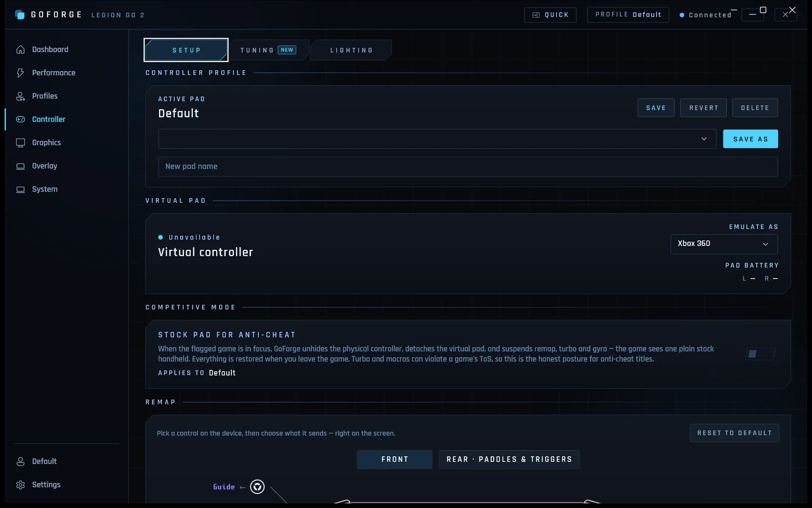812x508 pixels.
Task: Select the Controller sidebar item
Action: 66,119
